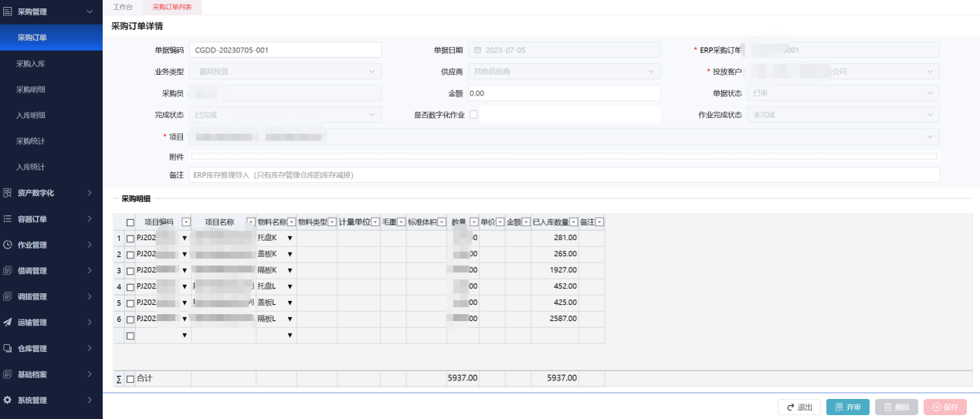
Task: Open 备注 column filter button
Action: pyautogui.click(x=599, y=222)
